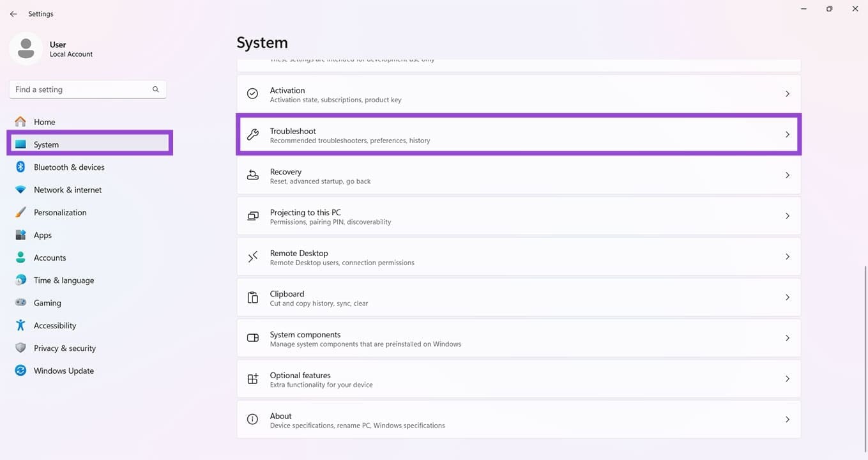Click the Windows Update sidebar icon
The width and height of the screenshot is (868, 460).
[x=20, y=371]
